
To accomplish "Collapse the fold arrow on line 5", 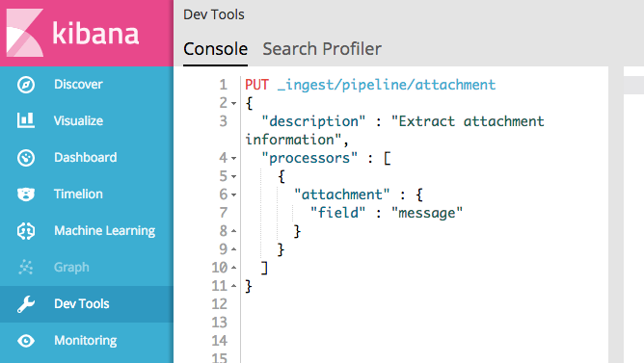I will point(233,177).
